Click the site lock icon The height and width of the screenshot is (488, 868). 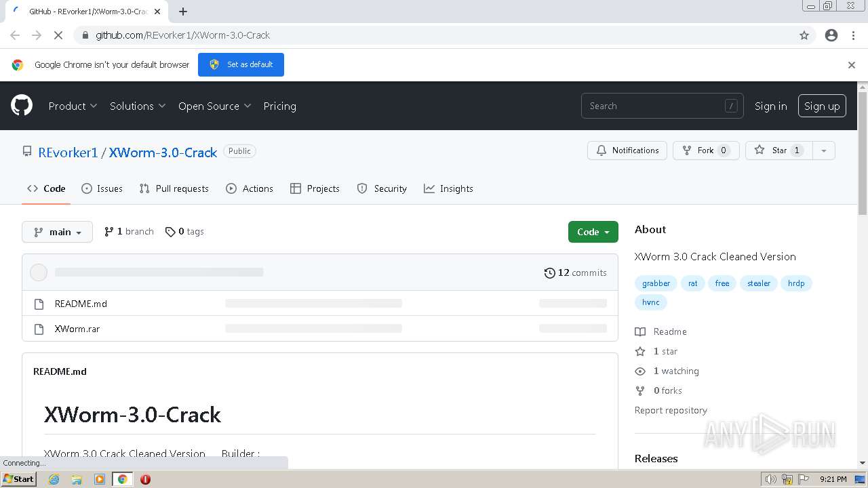tap(85, 35)
